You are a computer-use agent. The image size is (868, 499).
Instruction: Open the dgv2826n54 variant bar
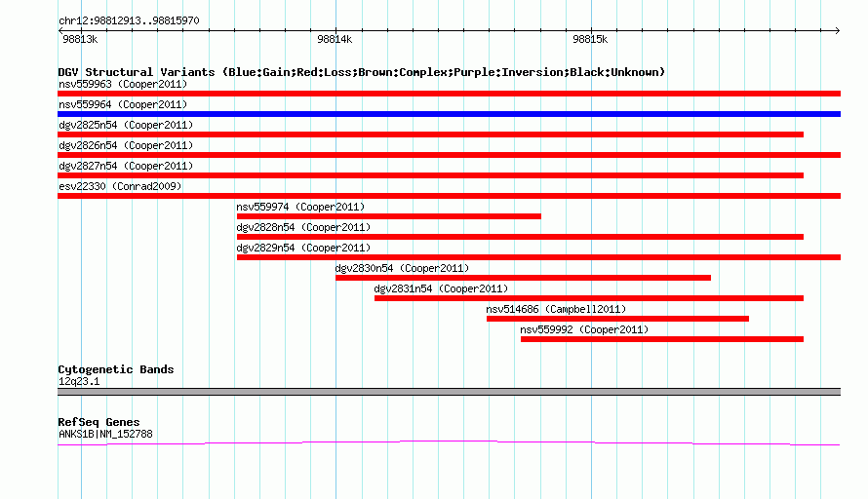(x=449, y=155)
